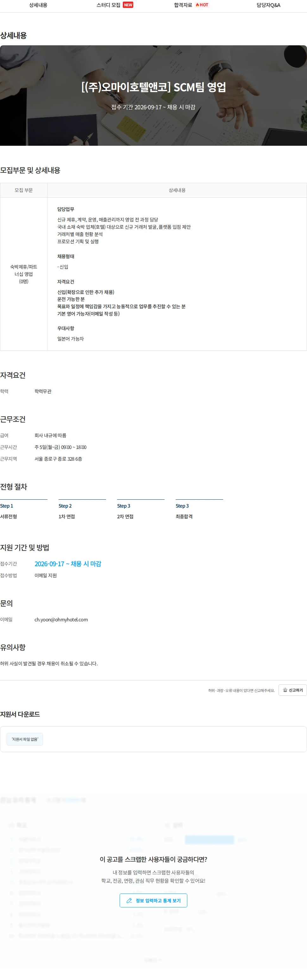Click the 프로모션 기획 및 실행 line
This screenshot has height=980, width=307.
pos(78,241)
